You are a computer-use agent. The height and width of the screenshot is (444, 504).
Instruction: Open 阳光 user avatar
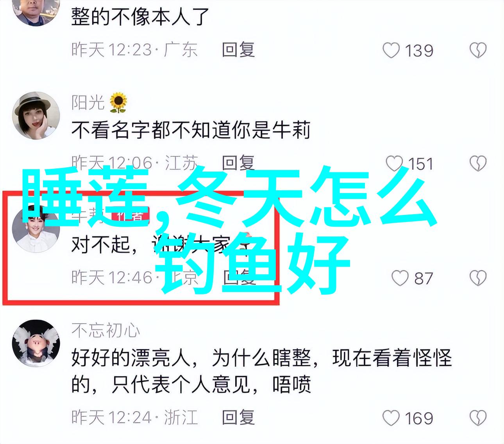click(36, 116)
